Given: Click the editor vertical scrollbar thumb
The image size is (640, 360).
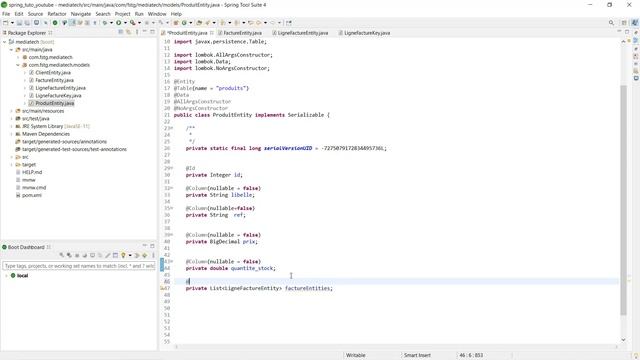Looking at the screenshot, I should click(623, 200).
